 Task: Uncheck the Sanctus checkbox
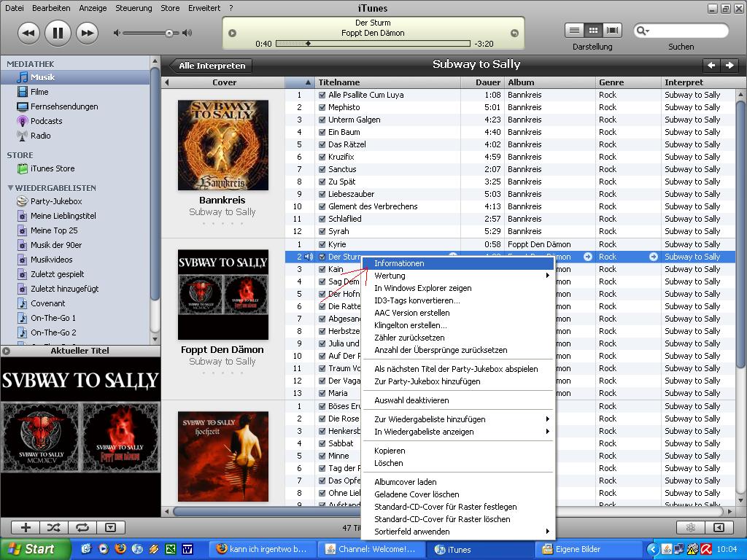click(322, 169)
